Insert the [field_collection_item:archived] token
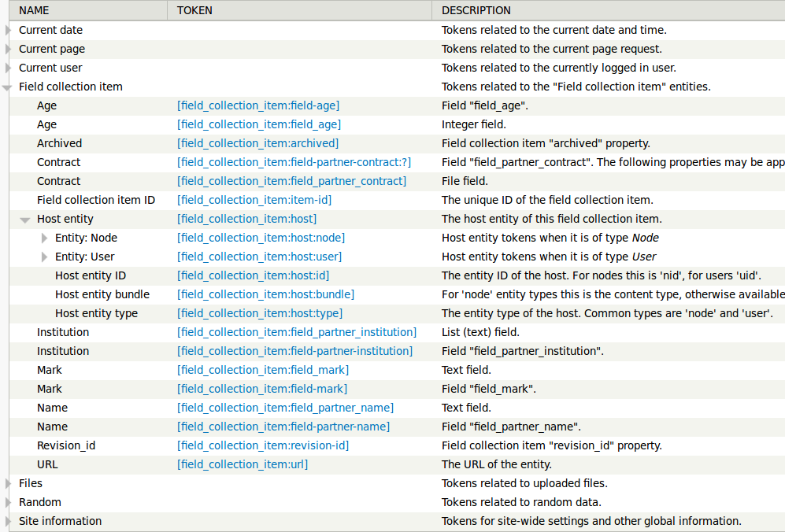Image resolution: width=785 pixels, height=532 pixels. [x=257, y=143]
